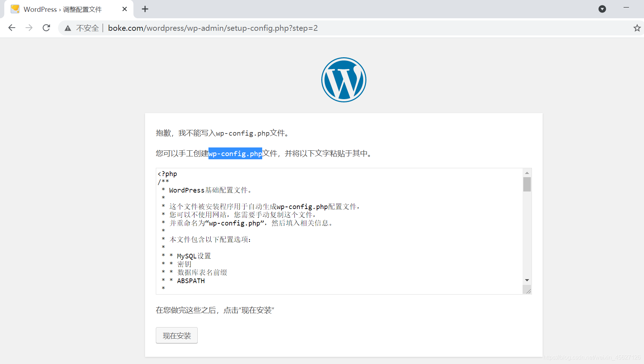Screen dimensions: 644x364
Task: Click the textarea scroll down arrow
Action: (x=527, y=280)
